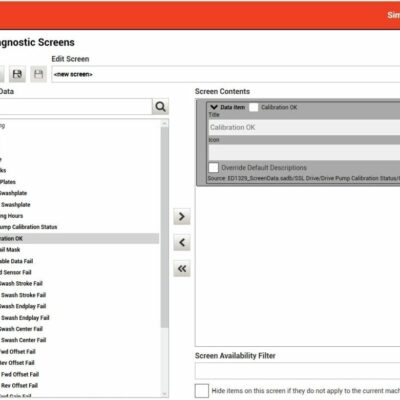
Task: Collapse the Data Item chevron
Action: (214, 107)
